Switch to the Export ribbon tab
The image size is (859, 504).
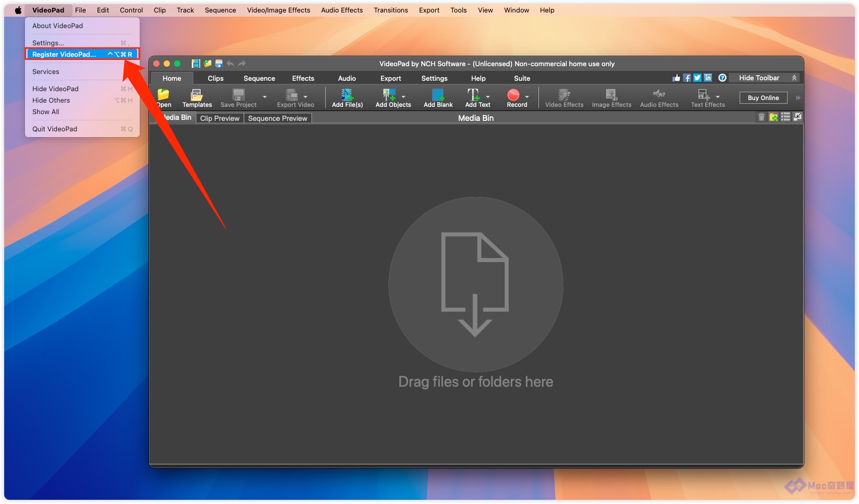390,78
